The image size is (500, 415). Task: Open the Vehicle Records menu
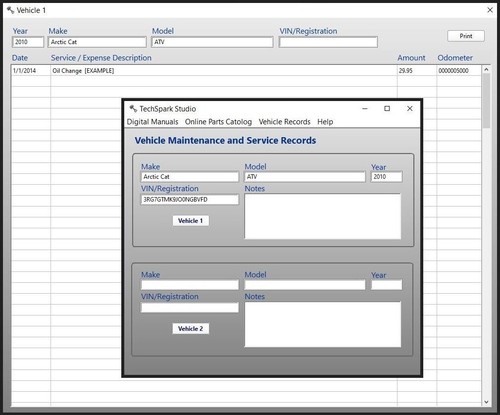point(284,122)
